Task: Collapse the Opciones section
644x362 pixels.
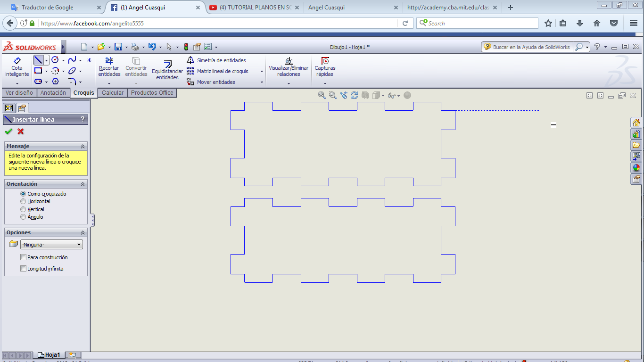Action: [83, 233]
